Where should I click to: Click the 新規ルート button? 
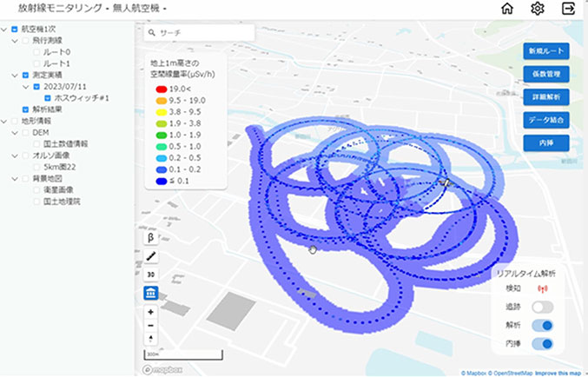tap(546, 52)
